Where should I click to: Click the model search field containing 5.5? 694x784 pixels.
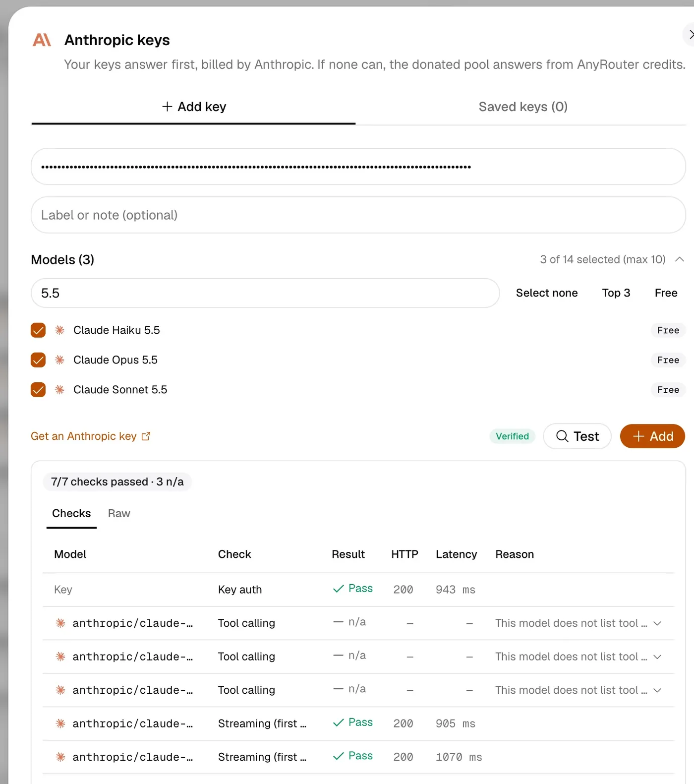265,293
